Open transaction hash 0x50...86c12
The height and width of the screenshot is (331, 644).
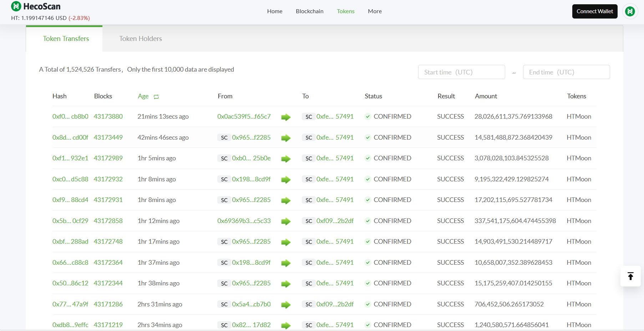(x=70, y=283)
